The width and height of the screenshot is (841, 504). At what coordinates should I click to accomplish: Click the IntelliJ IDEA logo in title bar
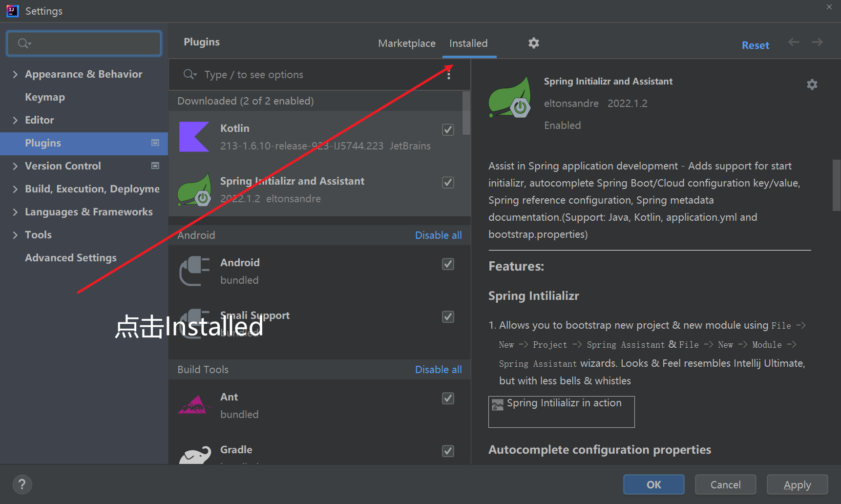pyautogui.click(x=12, y=11)
